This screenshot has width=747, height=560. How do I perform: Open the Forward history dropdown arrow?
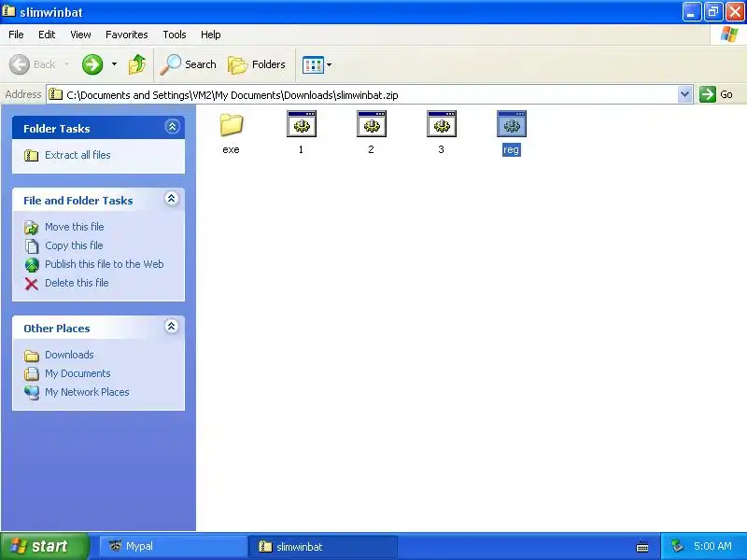tap(114, 63)
